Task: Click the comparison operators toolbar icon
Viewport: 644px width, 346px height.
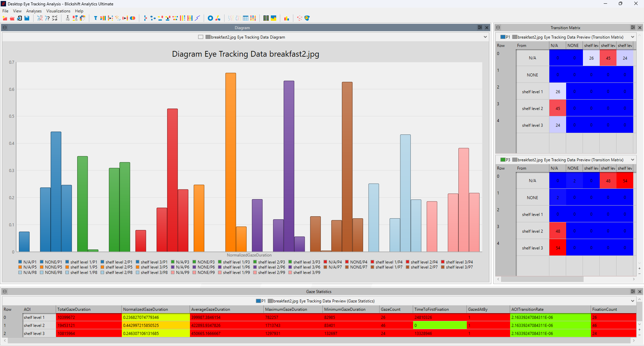Action: 55,18
